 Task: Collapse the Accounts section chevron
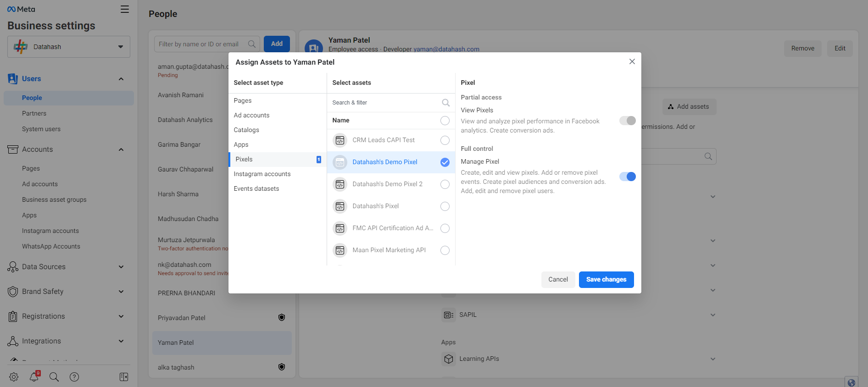[121, 149]
